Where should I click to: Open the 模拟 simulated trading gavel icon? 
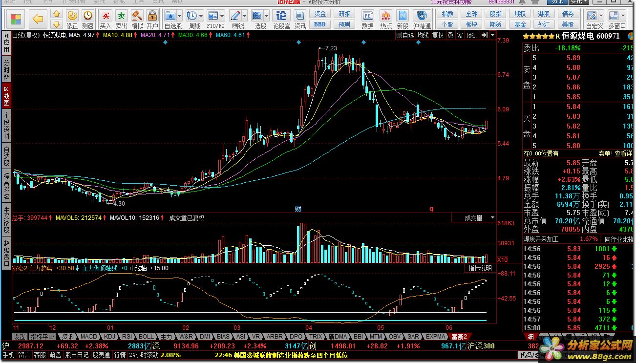coord(137,20)
